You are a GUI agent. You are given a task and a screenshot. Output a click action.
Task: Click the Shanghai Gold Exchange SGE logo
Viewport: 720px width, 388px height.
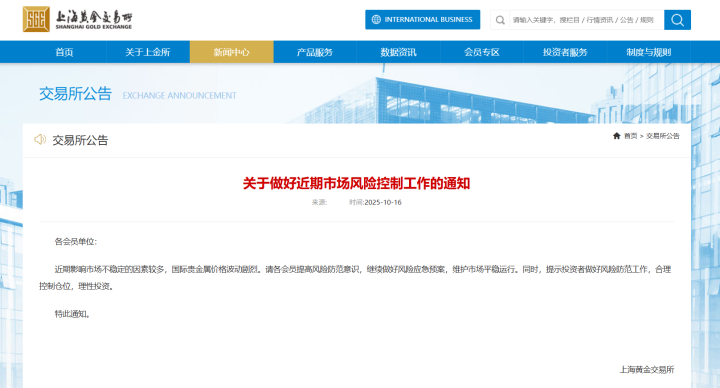click(78, 19)
